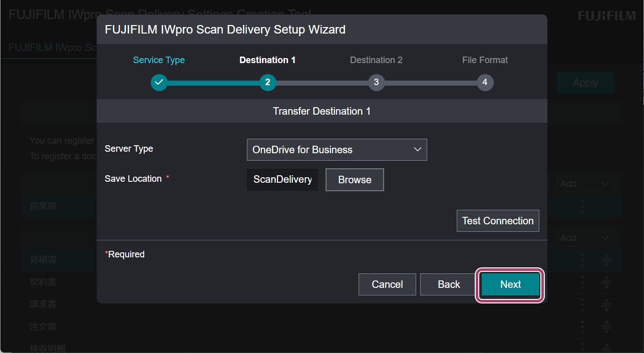Select the 注文書 row in background list

[x=321, y=327]
